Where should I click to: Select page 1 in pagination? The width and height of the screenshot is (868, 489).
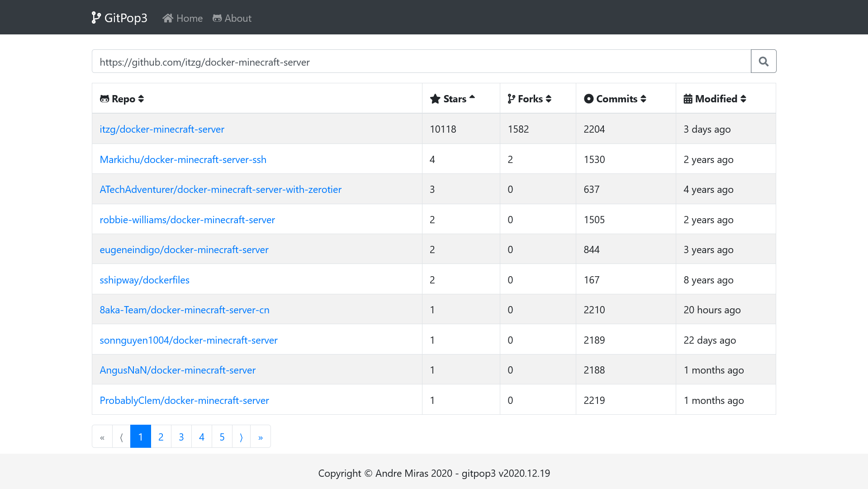click(141, 436)
